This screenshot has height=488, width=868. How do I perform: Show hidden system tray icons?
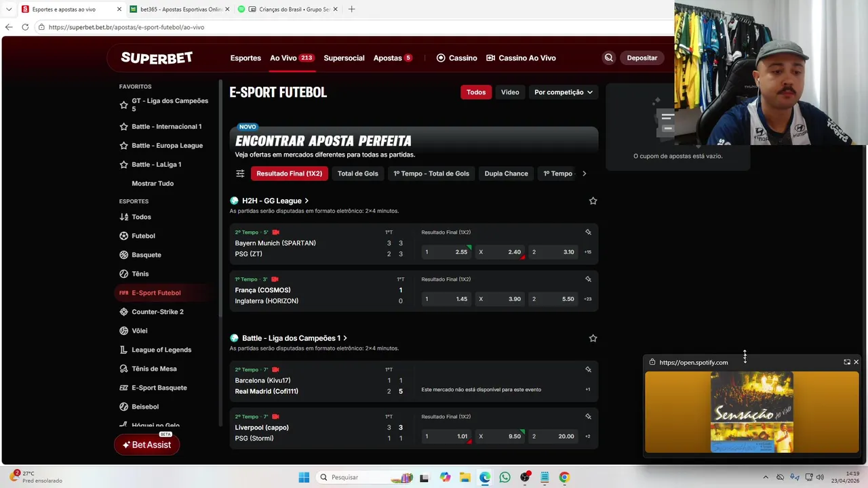766,477
